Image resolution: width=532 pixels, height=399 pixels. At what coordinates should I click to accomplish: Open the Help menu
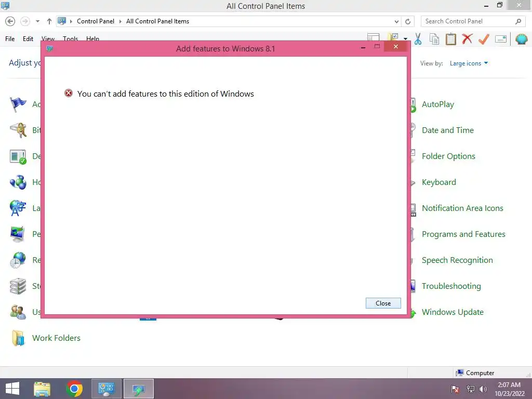[x=92, y=38]
